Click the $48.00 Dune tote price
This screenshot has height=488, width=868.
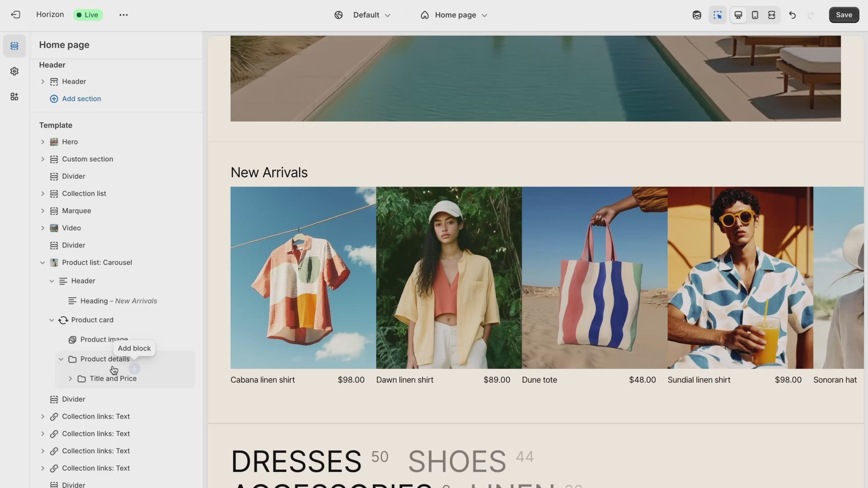click(x=642, y=380)
